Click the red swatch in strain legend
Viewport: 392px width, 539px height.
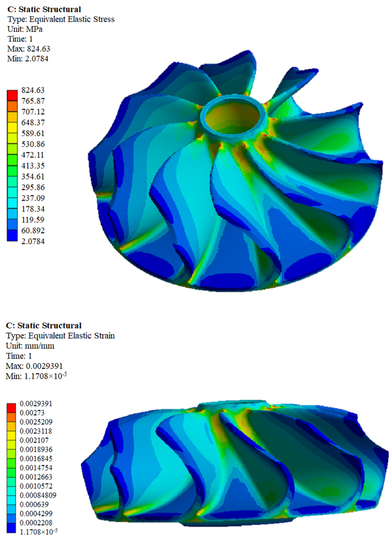[x=11, y=408]
